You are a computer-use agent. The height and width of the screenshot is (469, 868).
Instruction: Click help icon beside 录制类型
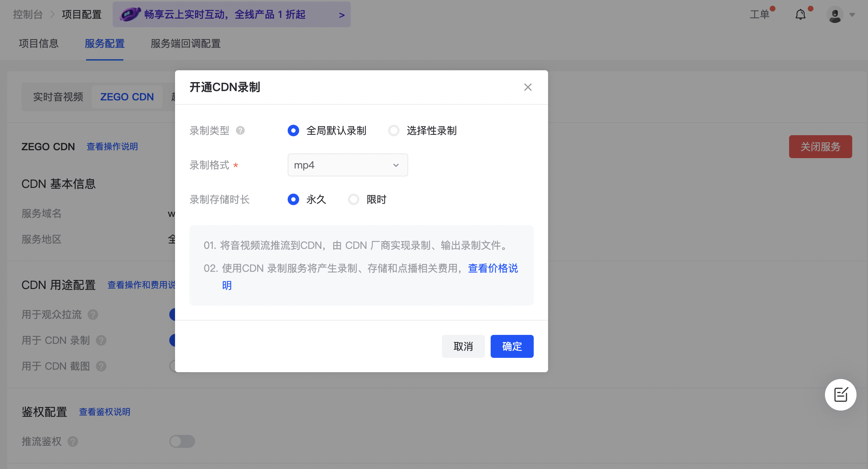[240, 131]
